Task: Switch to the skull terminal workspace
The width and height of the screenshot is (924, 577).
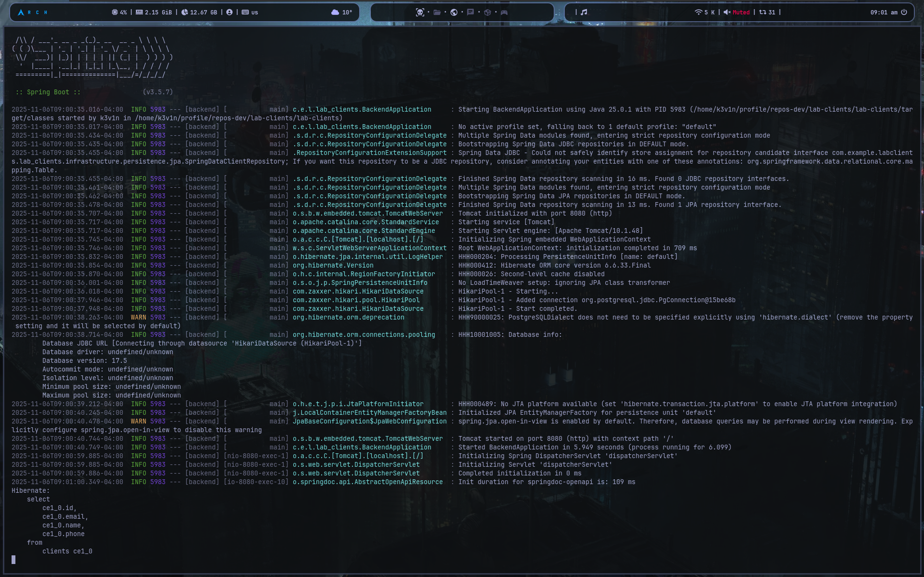Action: click(x=420, y=13)
